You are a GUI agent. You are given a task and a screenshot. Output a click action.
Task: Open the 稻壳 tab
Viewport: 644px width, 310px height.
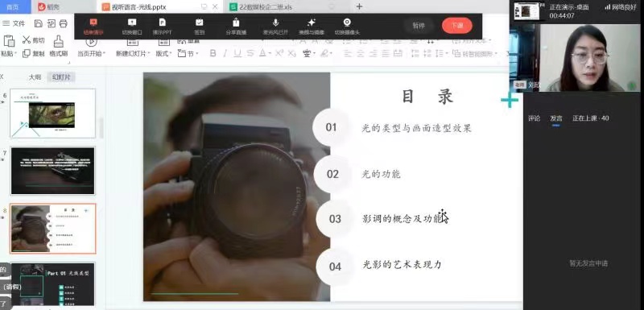coord(48,7)
